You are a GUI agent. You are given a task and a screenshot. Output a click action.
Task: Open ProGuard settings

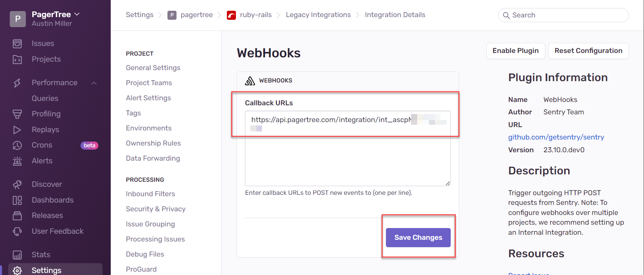coord(141,269)
